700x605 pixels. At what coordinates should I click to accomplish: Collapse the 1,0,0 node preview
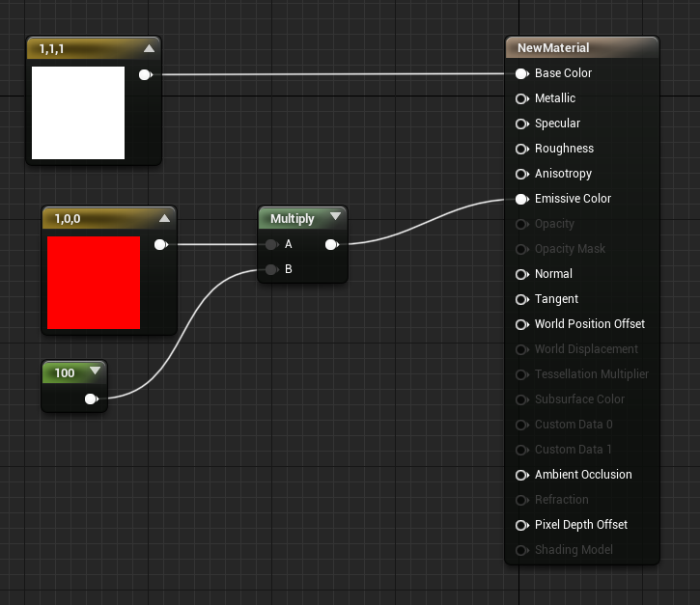click(164, 218)
